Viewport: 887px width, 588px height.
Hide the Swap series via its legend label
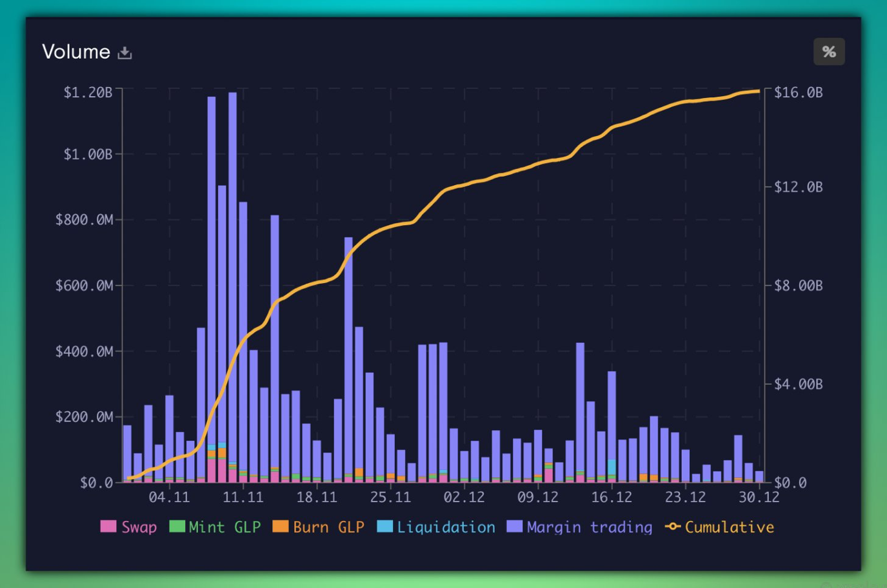coord(139,527)
